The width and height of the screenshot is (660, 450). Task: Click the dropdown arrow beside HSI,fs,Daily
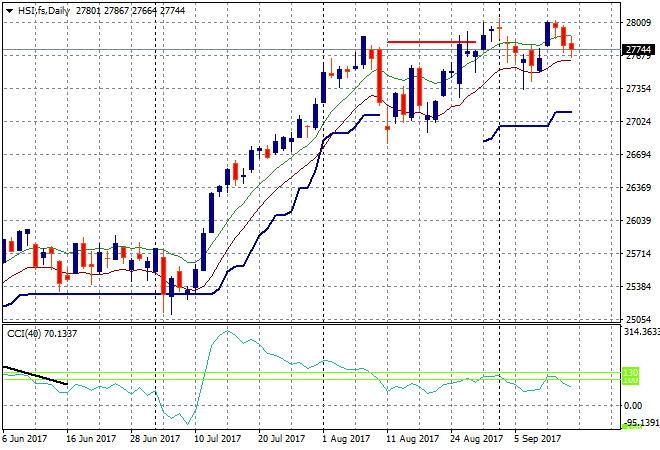coord(9,9)
